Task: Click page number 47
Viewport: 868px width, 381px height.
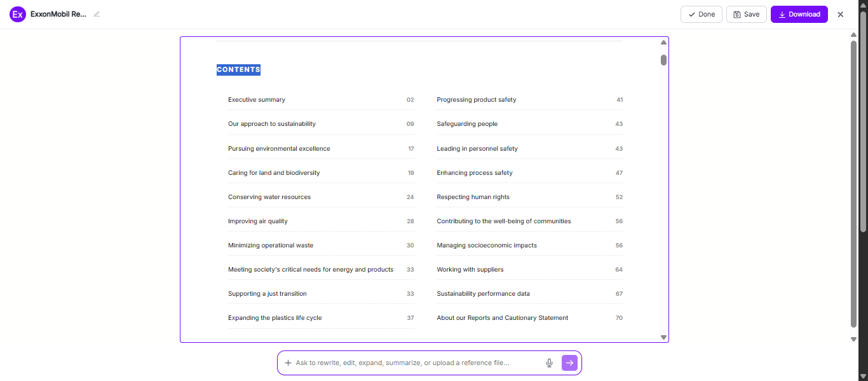Action: [x=619, y=173]
